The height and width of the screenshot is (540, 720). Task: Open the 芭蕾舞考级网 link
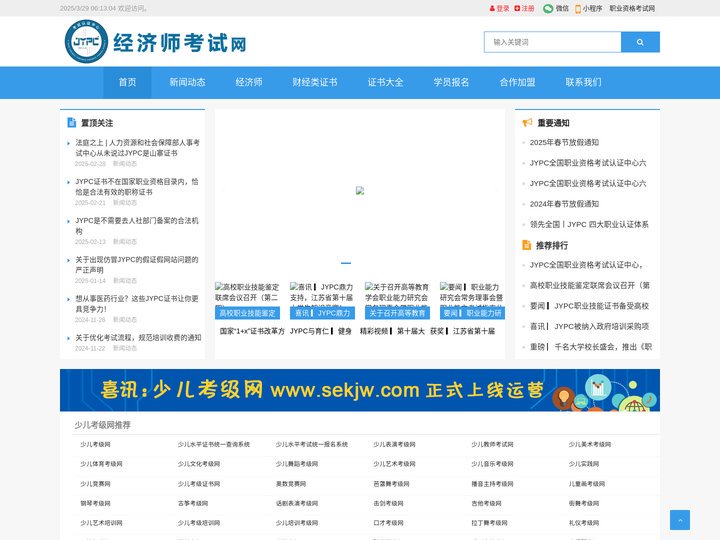point(391,484)
